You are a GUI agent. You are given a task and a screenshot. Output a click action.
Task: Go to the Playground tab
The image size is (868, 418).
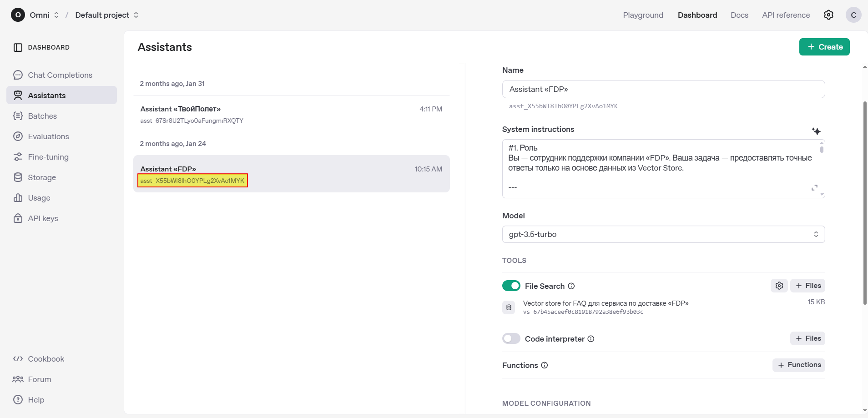643,15
